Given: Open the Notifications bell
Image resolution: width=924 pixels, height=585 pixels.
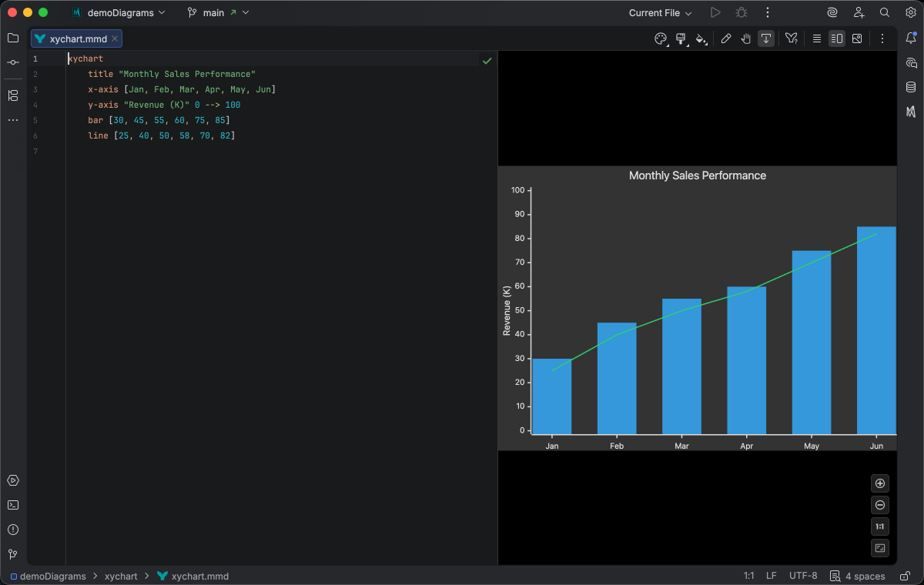Looking at the screenshot, I should coord(911,38).
